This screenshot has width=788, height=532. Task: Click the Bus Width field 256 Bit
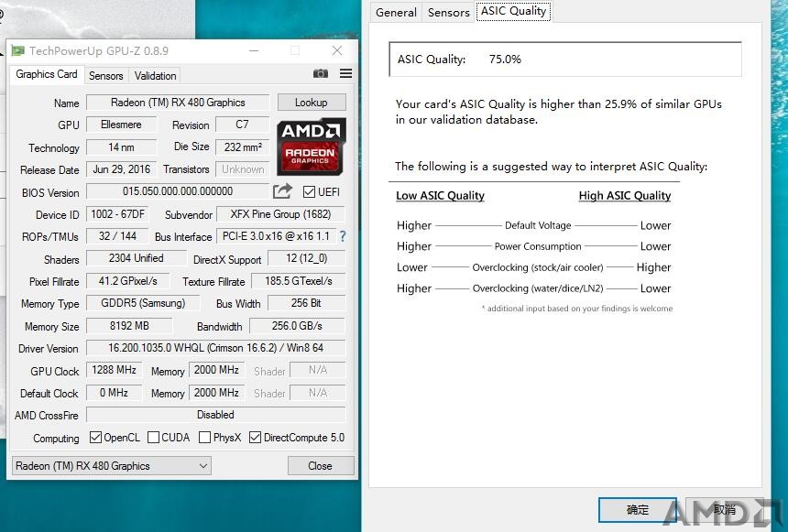(307, 303)
